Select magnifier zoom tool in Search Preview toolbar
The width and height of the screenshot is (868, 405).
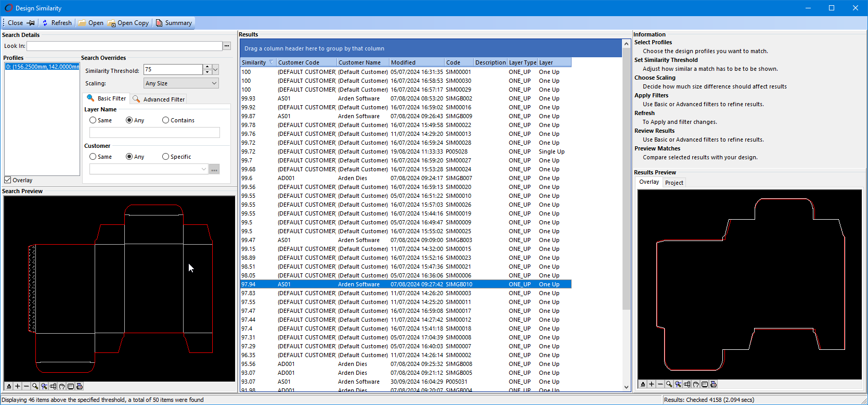[35, 386]
